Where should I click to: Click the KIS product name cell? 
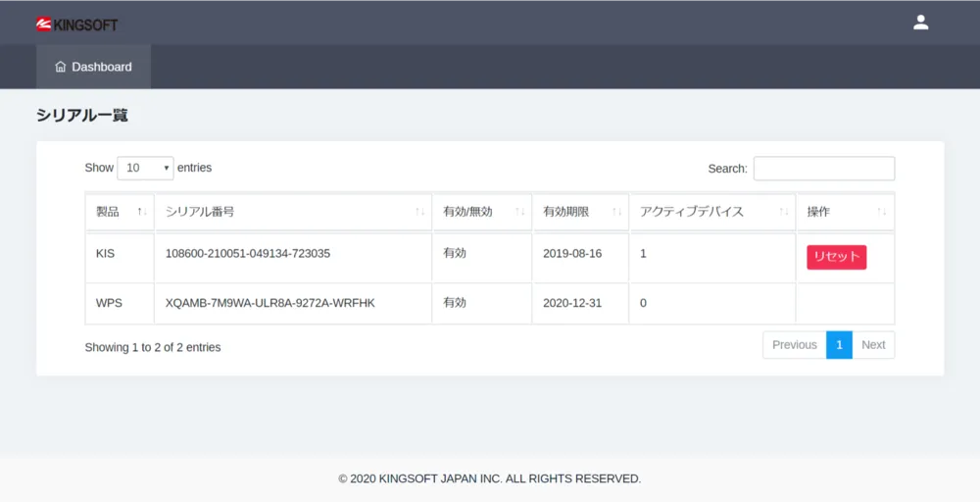click(106, 254)
